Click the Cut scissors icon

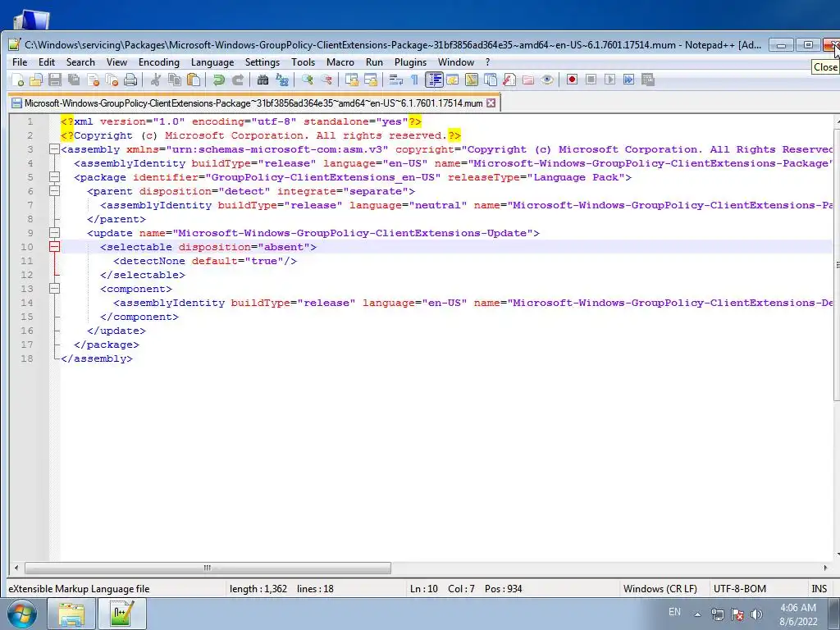pyautogui.click(x=155, y=80)
